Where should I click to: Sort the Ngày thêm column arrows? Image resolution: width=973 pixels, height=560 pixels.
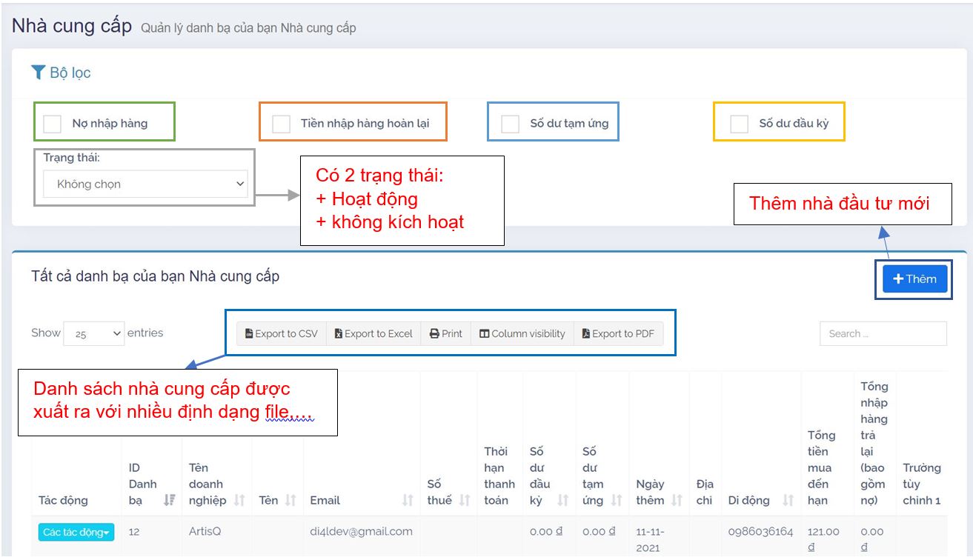pos(676,501)
